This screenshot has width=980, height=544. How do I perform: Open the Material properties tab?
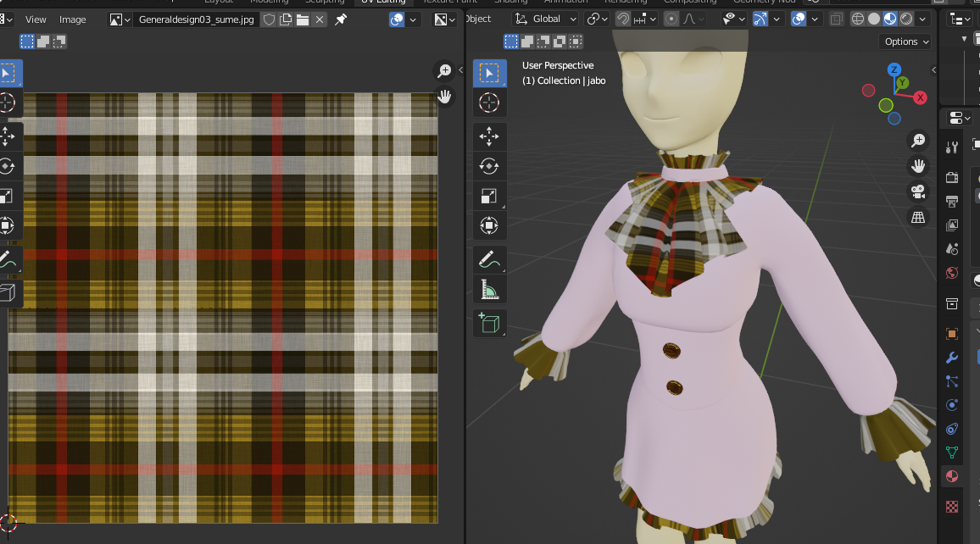pyautogui.click(x=952, y=476)
